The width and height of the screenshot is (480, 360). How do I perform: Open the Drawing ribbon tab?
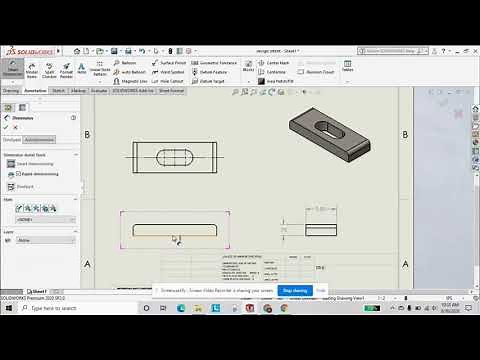click(x=11, y=91)
